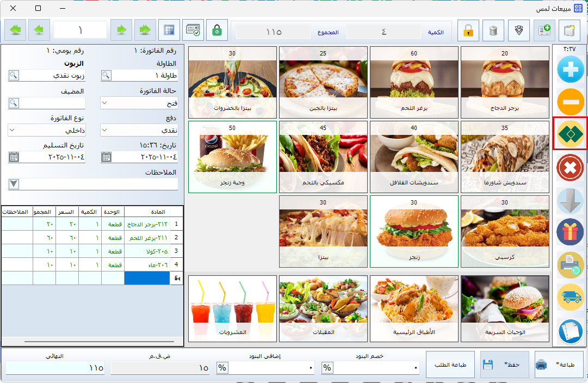
Task: Click the blue plus quantity icon
Action: pyautogui.click(x=570, y=71)
